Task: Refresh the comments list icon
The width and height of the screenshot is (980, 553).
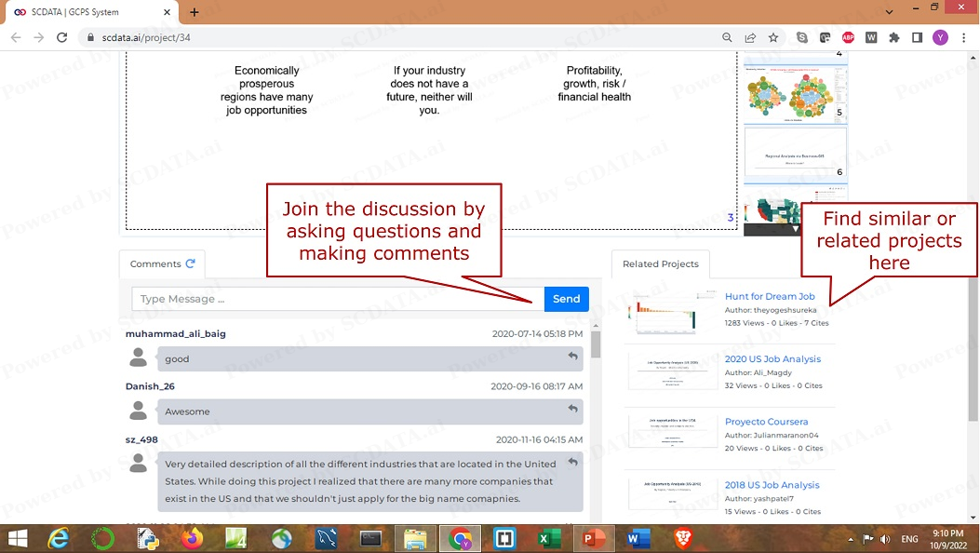Action: point(191,263)
